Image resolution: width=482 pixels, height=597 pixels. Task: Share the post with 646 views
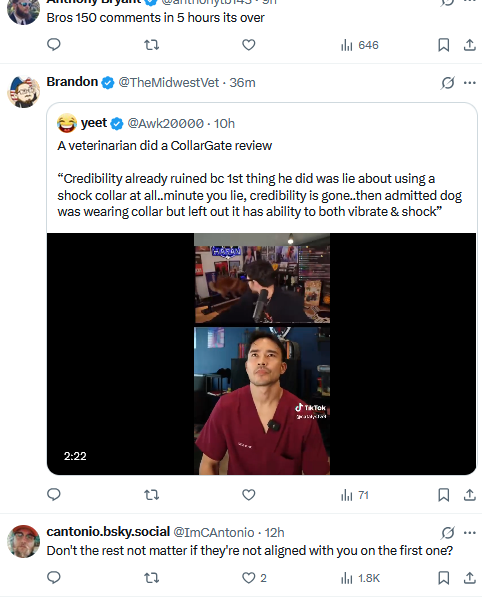tap(470, 45)
